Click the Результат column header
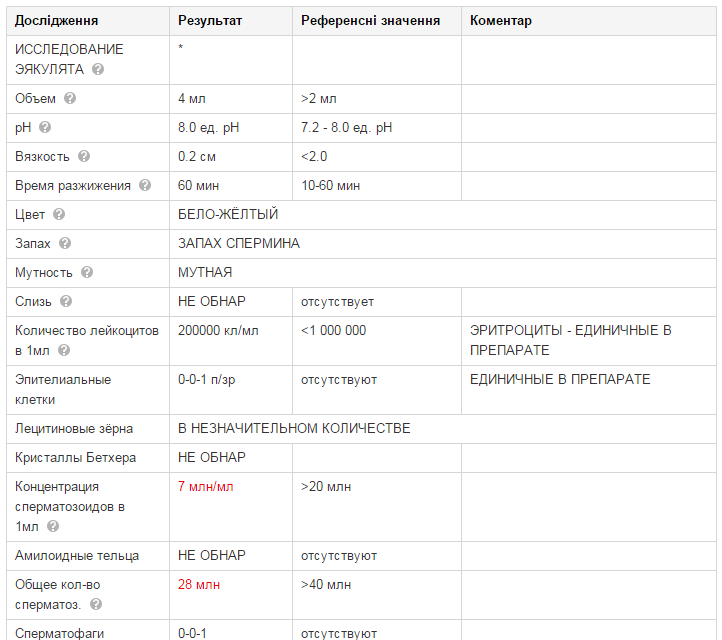722x640 pixels. pos(210,21)
